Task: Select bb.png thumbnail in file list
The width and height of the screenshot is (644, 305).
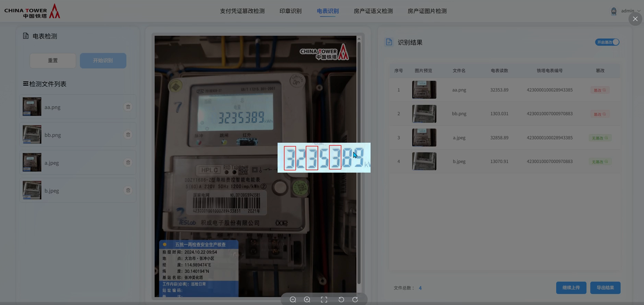Action: coord(32,134)
